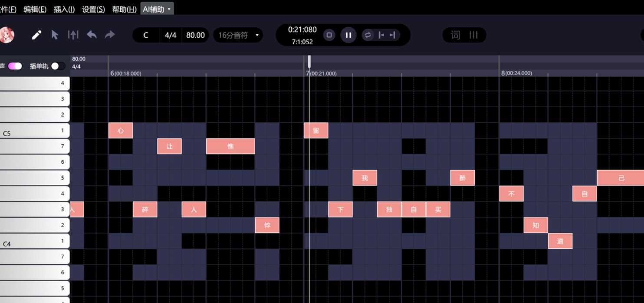This screenshot has height=303, width=644.
Task: Click the 7:1:052 bar position display
Action: pyautogui.click(x=302, y=42)
